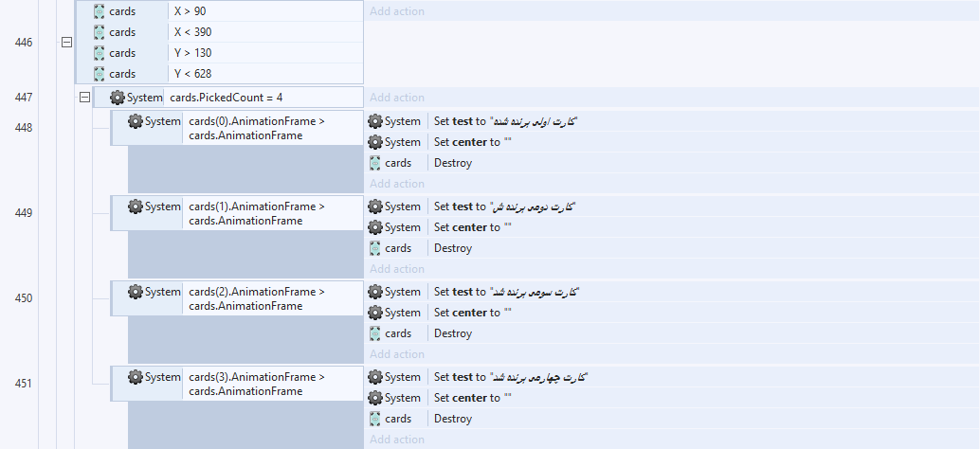Select the cards.PickedCount = 4 condition
The width and height of the screenshot is (980, 449).
pos(227,98)
